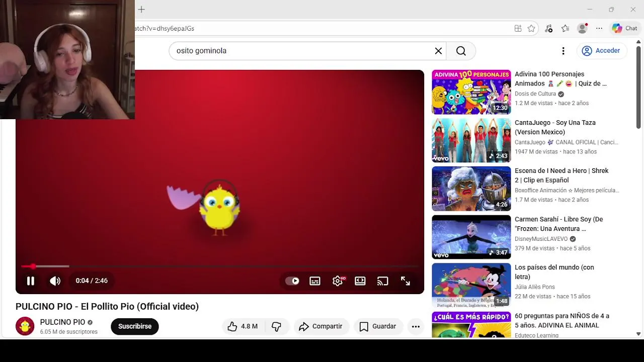Open browser settings and more menu
The image size is (644, 362).
(x=599, y=29)
